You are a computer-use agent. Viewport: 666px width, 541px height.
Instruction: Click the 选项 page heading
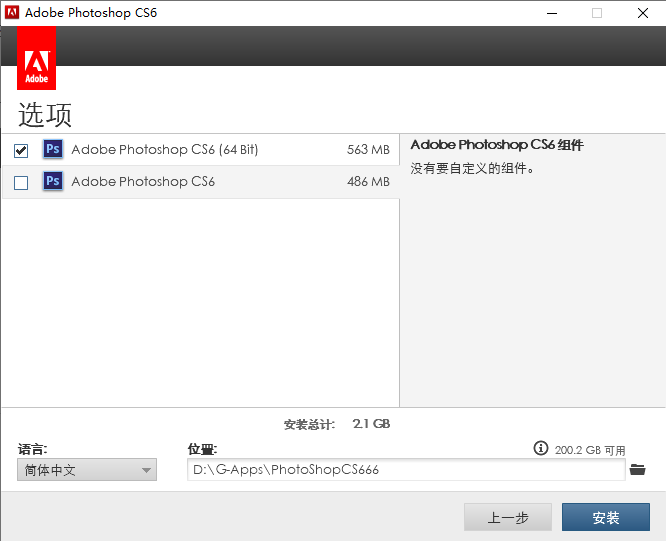click(45, 115)
